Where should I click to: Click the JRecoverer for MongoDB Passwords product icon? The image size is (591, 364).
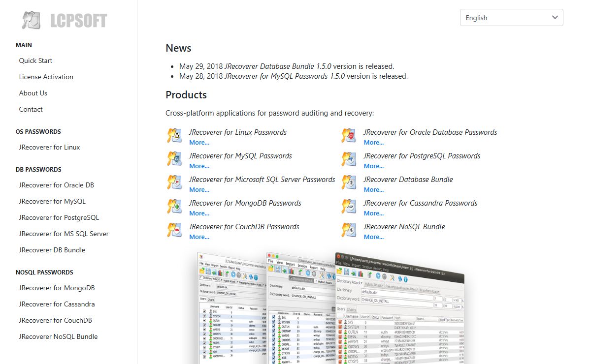tap(174, 206)
